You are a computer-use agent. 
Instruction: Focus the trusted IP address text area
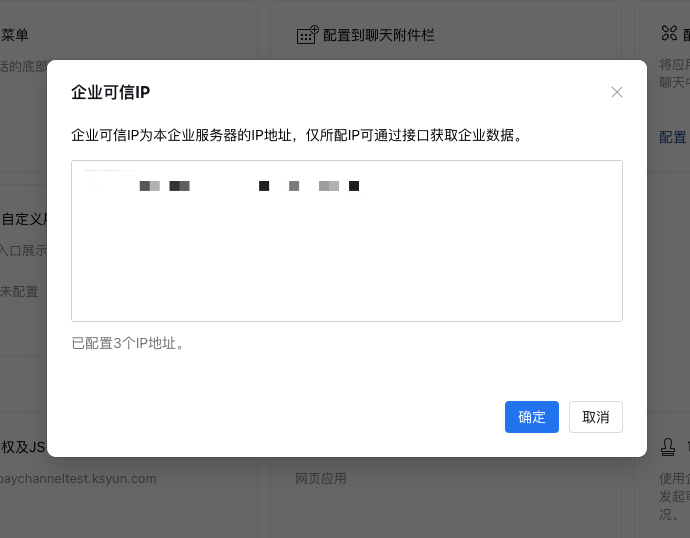pos(347,241)
